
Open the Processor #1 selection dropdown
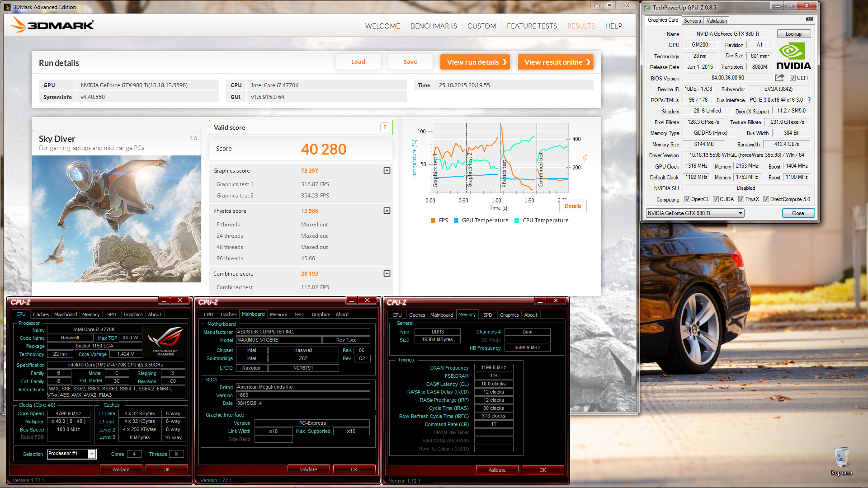[71, 454]
